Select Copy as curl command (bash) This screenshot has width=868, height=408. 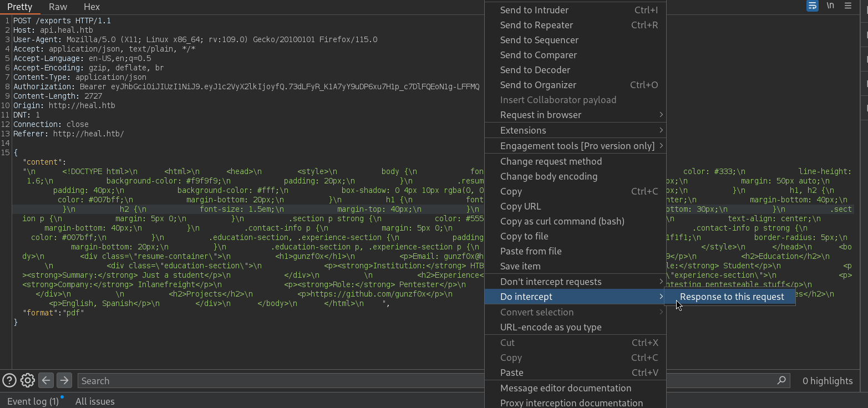(x=575, y=221)
